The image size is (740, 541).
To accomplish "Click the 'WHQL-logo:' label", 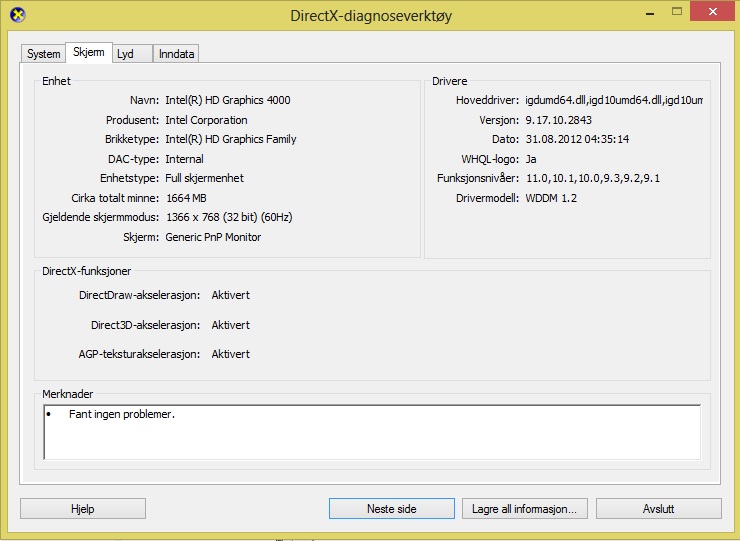I will [490, 159].
